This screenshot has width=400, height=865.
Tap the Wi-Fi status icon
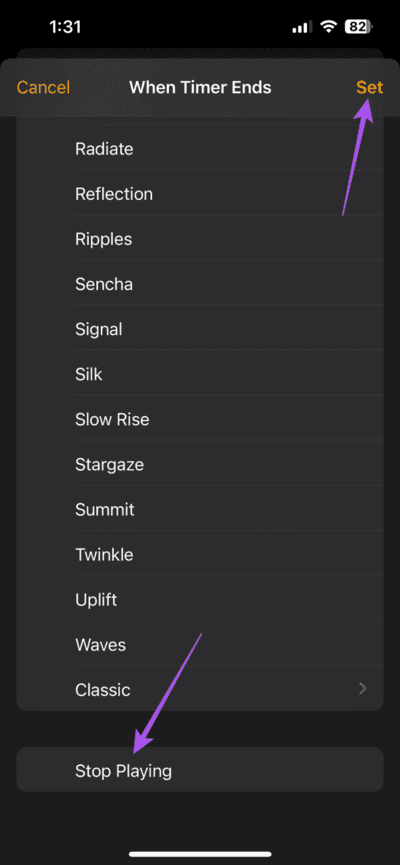pos(329,26)
